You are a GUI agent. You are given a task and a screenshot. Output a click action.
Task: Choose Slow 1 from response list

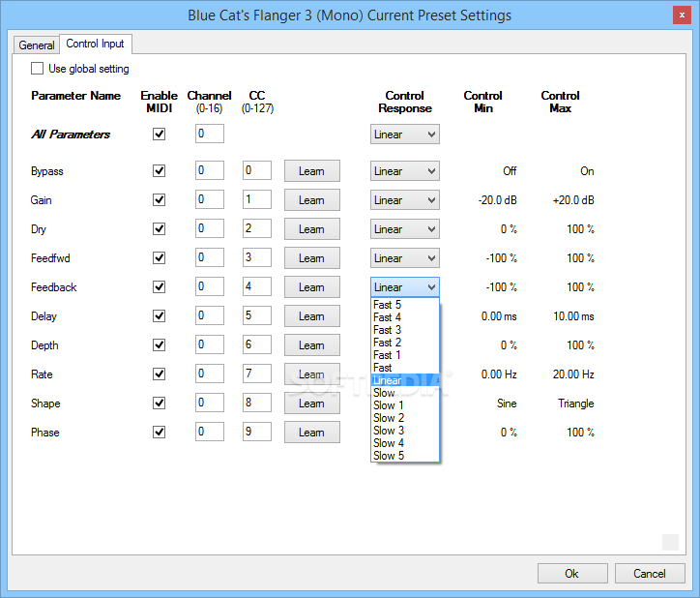tap(405, 405)
